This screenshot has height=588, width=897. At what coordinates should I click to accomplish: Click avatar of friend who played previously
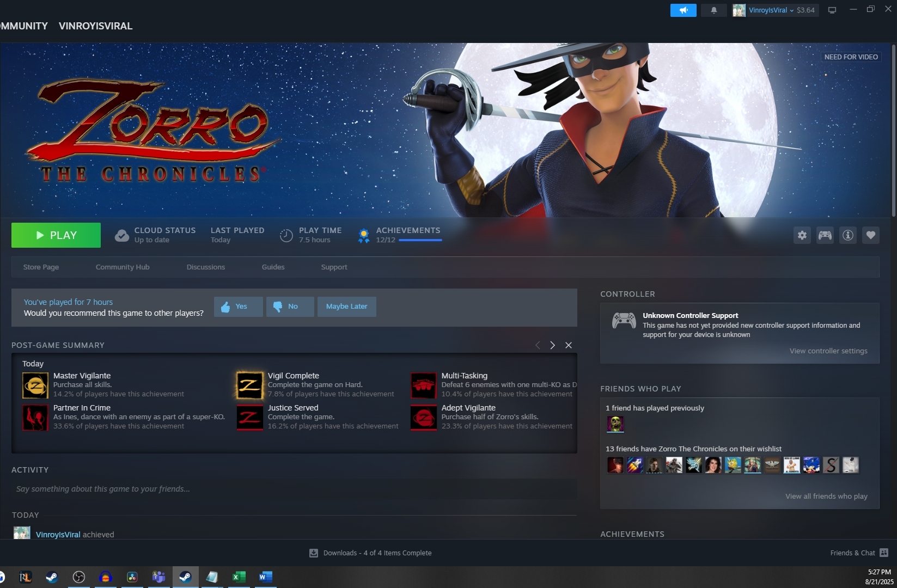(x=615, y=424)
